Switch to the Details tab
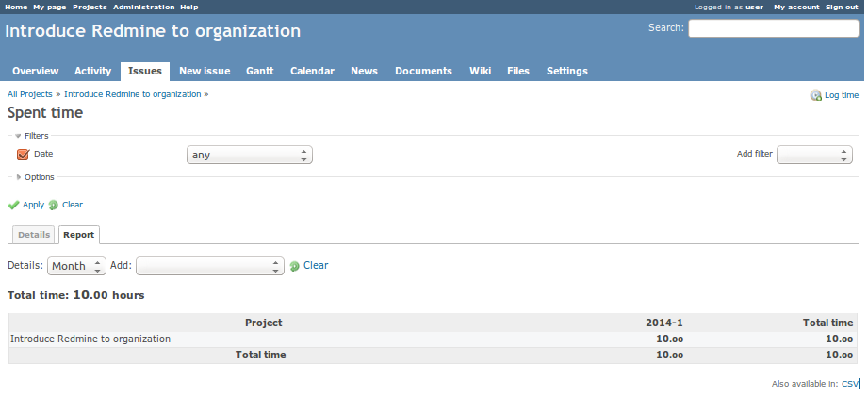This screenshot has height=397, width=868. click(x=33, y=234)
